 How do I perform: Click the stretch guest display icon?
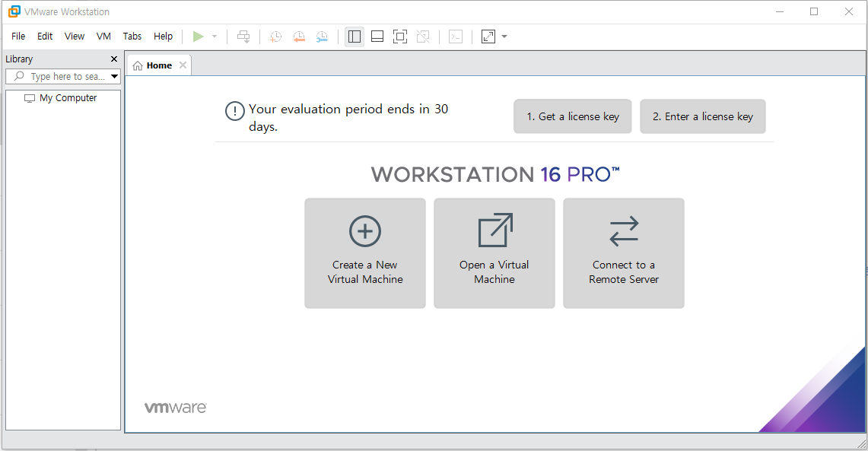(488, 37)
